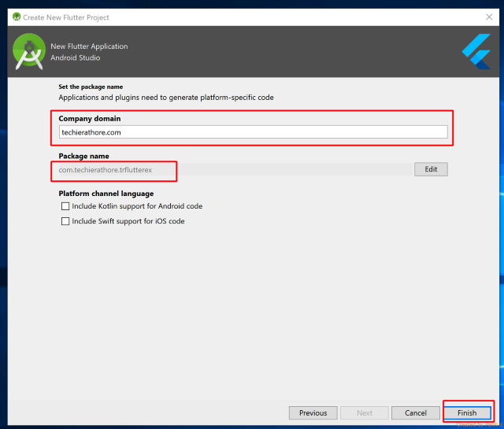Click the Android Studio logo in header

[x=29, y=51]
